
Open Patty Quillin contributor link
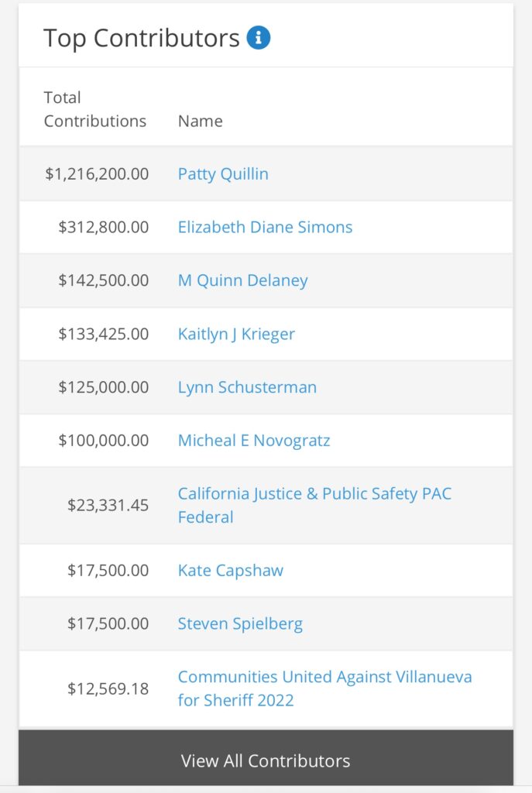point(223,173)
